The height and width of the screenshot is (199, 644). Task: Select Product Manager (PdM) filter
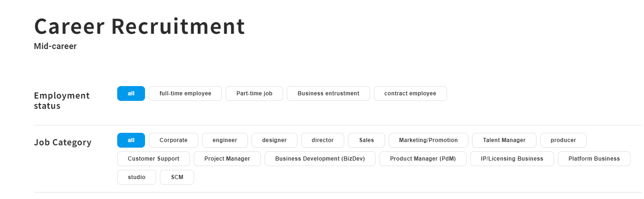coord(423,159)
